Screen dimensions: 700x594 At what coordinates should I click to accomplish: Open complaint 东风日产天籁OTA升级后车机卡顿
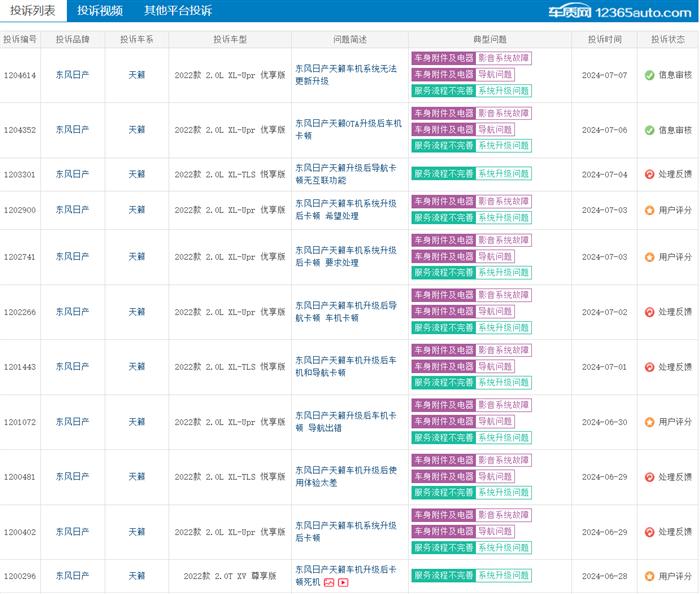(348, 129)
